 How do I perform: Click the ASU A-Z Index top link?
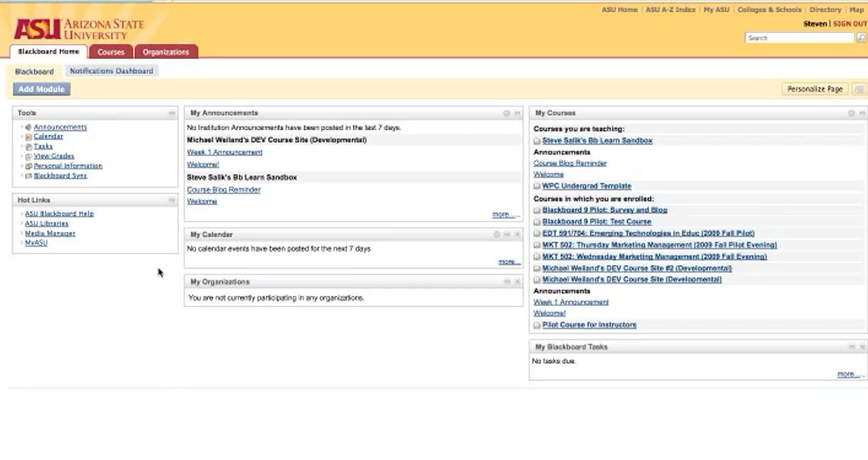pos(670,10)
